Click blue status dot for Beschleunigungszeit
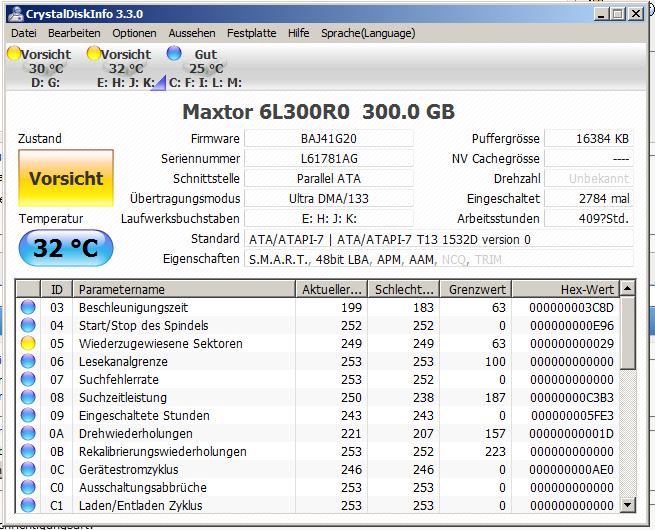 [x=28, y=307]
